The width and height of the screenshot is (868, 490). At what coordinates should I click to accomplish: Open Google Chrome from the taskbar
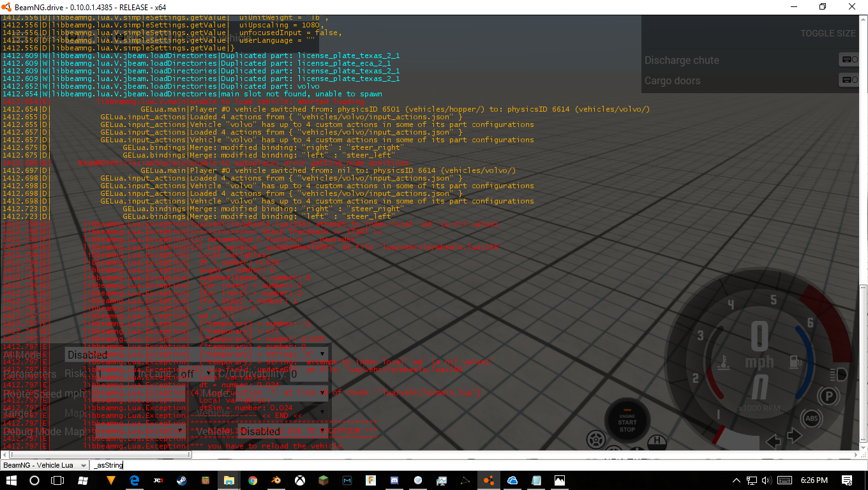click(x=253, y=480)
